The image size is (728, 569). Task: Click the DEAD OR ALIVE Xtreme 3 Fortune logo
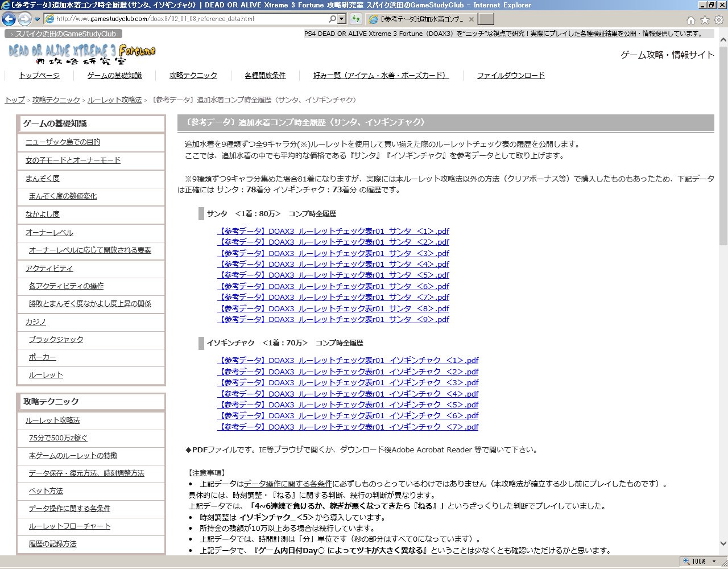[x=82, y=53]
